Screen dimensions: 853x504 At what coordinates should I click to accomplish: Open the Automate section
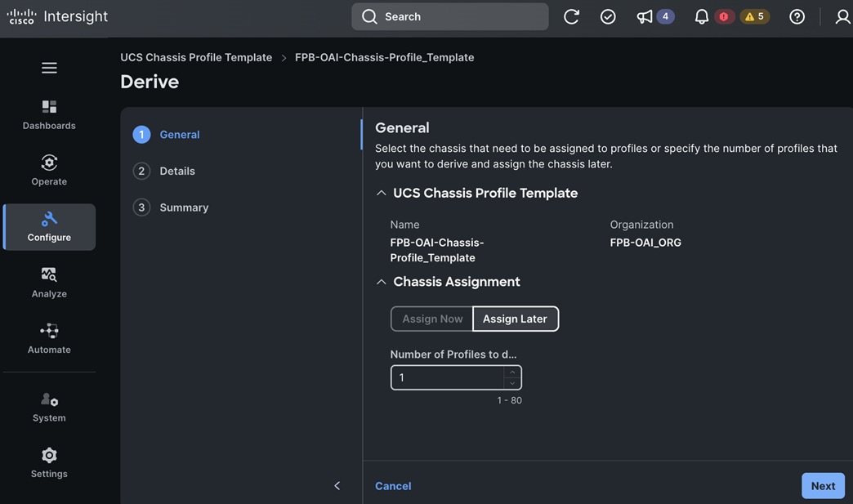(x=49, y=339)
